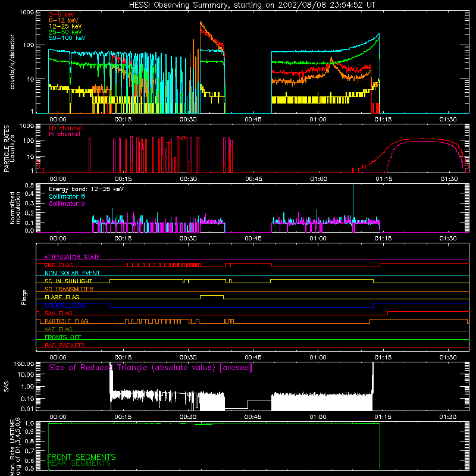This screenshot has height=476, width=476.
Task: Click the PARTICLE FLAG label
Action: pyautogui.click(x=67, y=321)
